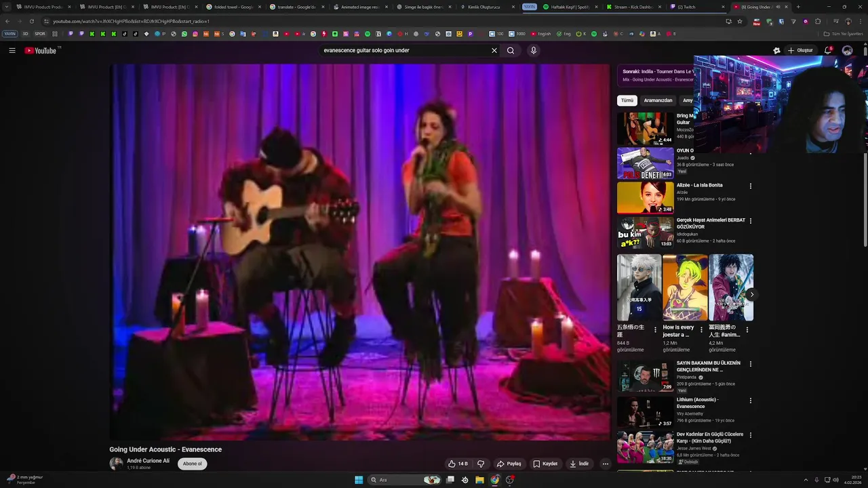Open the SPOR bookmark folder

pyautogui.click(x=40, y=34)
